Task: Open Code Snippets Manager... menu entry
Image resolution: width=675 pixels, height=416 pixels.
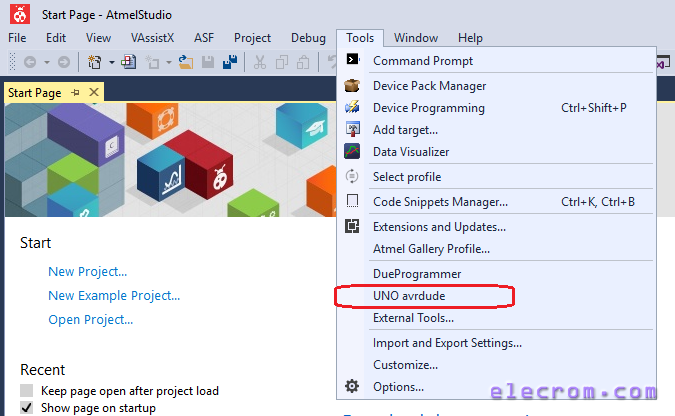Action: point(496,202)
